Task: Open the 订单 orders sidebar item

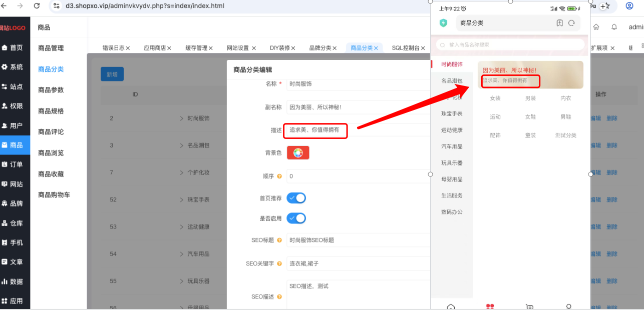Action: pos(12,164)
